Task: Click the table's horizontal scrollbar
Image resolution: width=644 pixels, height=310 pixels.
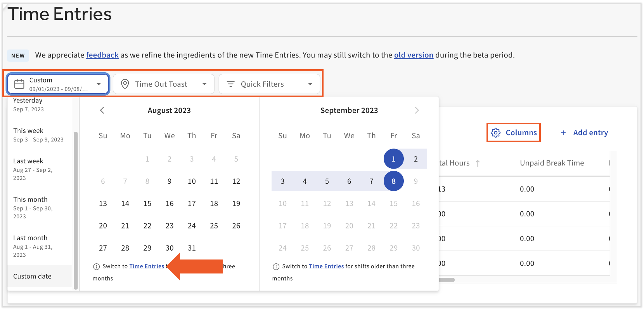Action: [446, 279]
